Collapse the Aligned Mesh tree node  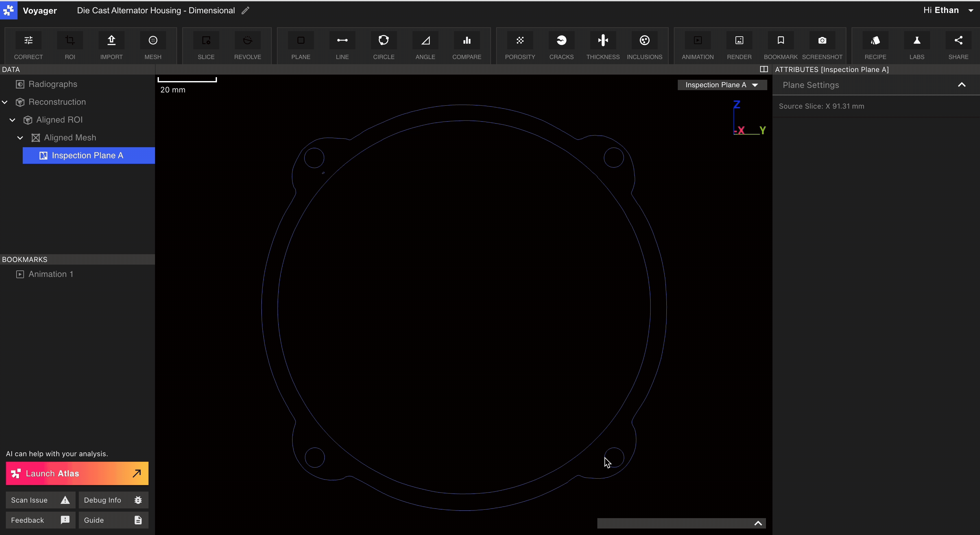pyautogui.click(x=20, y=138)
